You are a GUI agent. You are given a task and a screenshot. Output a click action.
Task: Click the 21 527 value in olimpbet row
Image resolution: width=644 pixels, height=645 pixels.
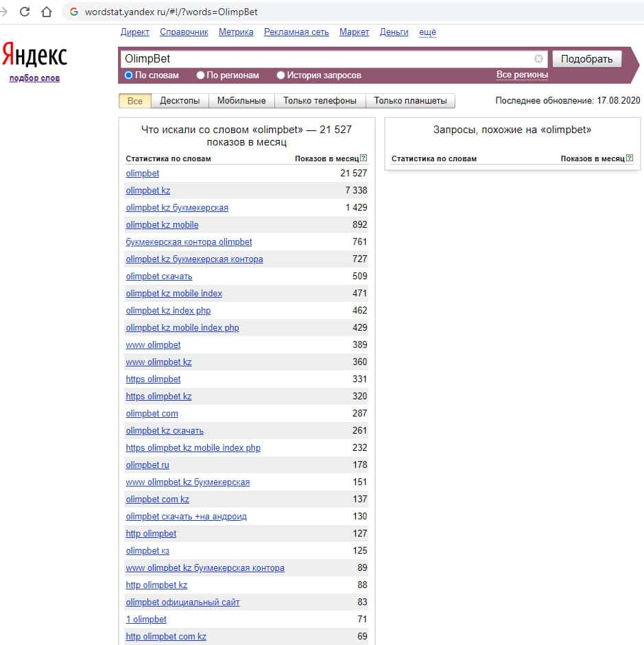pyautogui.click(x=354, y=173)
